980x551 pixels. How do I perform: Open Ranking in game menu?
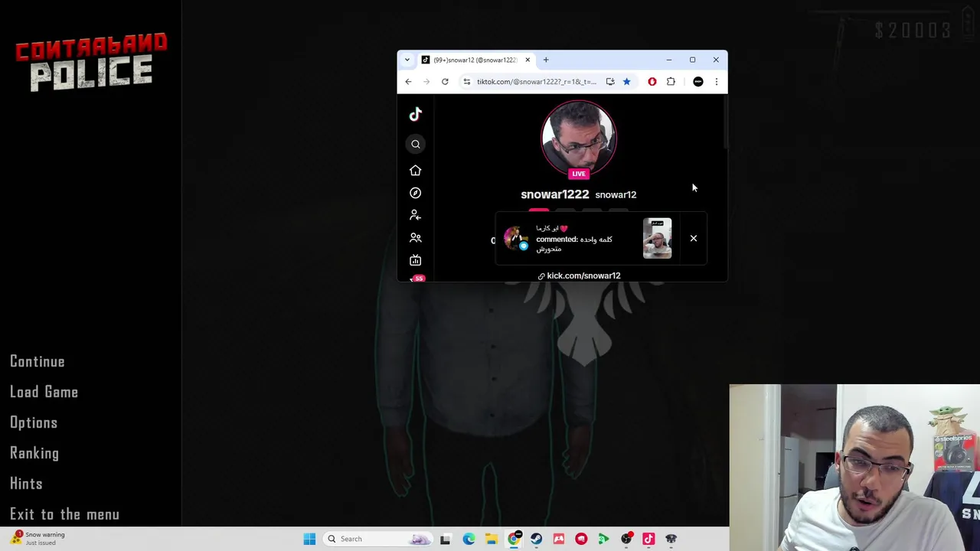(x=34, y=453)
